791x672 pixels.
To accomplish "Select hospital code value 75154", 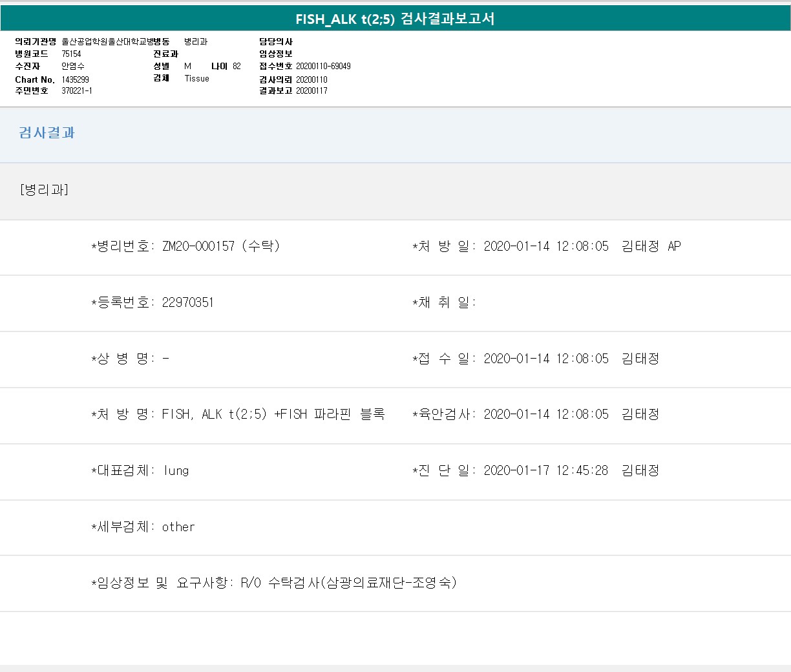I will [71, 54].
